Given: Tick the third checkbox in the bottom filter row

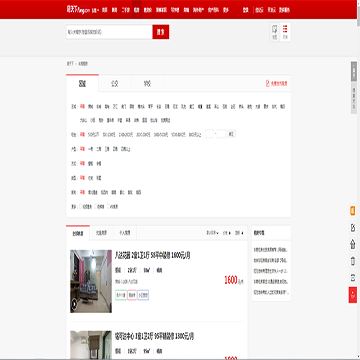Looking at the screenshot, I should (x=108, y=207).
